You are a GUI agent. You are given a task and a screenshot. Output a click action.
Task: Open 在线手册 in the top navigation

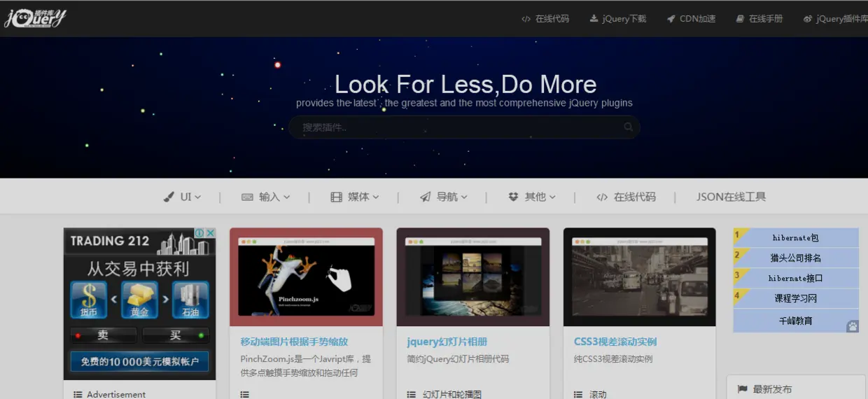point(766,19)
